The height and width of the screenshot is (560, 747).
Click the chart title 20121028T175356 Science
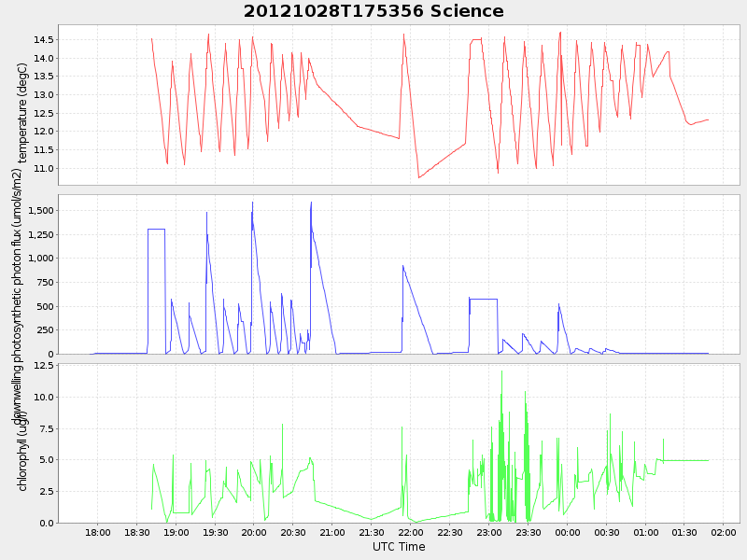[x=373, y=11]
